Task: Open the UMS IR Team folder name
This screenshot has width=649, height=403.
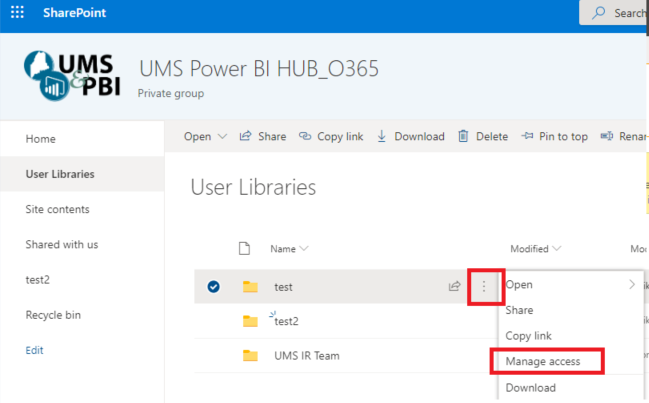Action: pos(307,356)
